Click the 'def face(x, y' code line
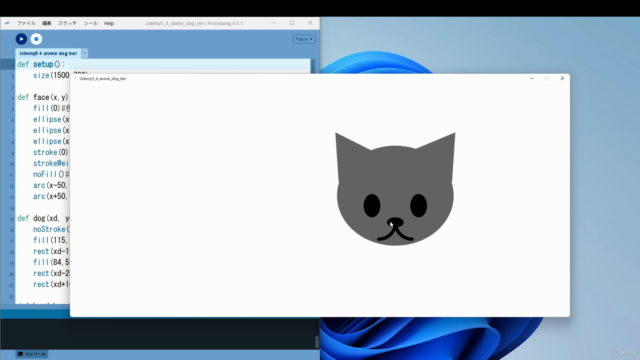640x360 pixels. click(x=42, y=97)
